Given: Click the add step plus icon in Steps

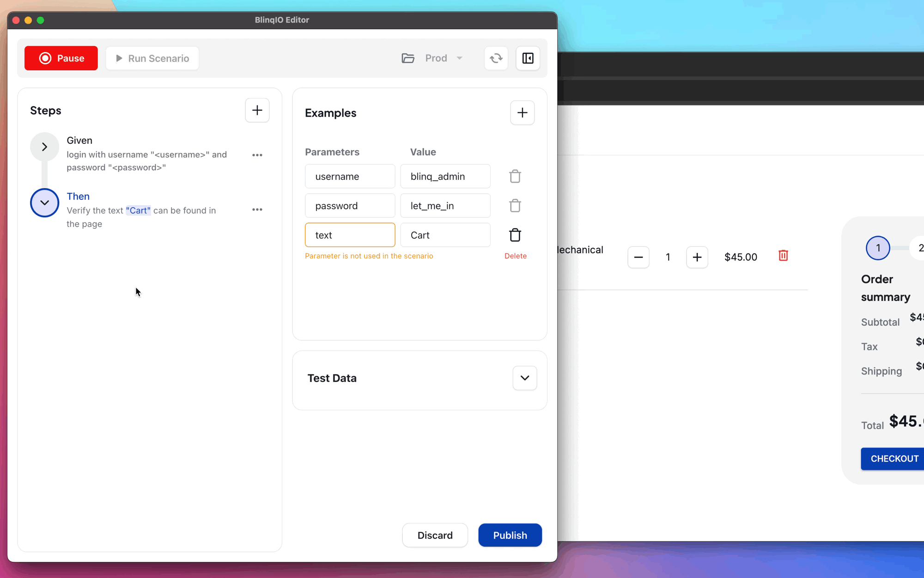Looking at the screenshot, I should (x=257, y=110).
